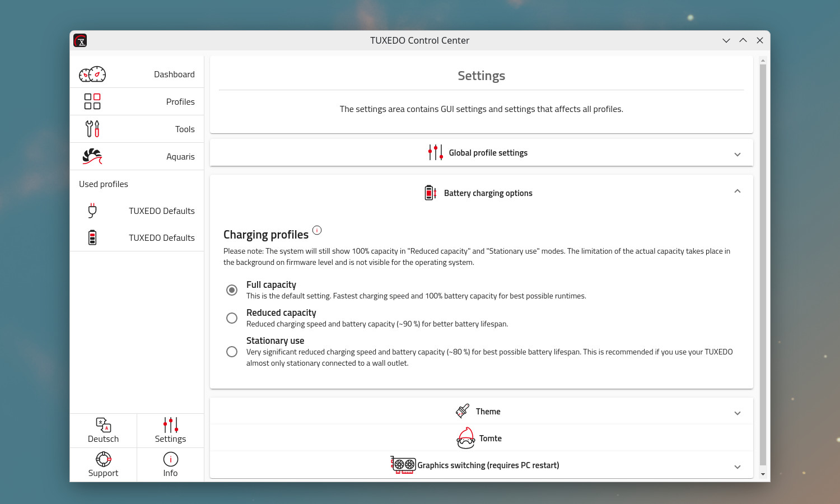The width and height of the screenshot is (840, 504).
Task: Open the Info circle icon
Action: 171,459
